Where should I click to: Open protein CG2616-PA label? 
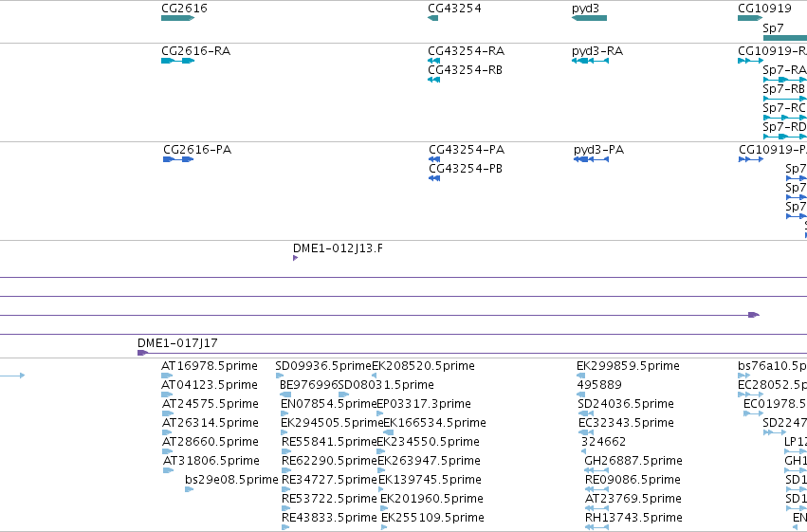197,150
